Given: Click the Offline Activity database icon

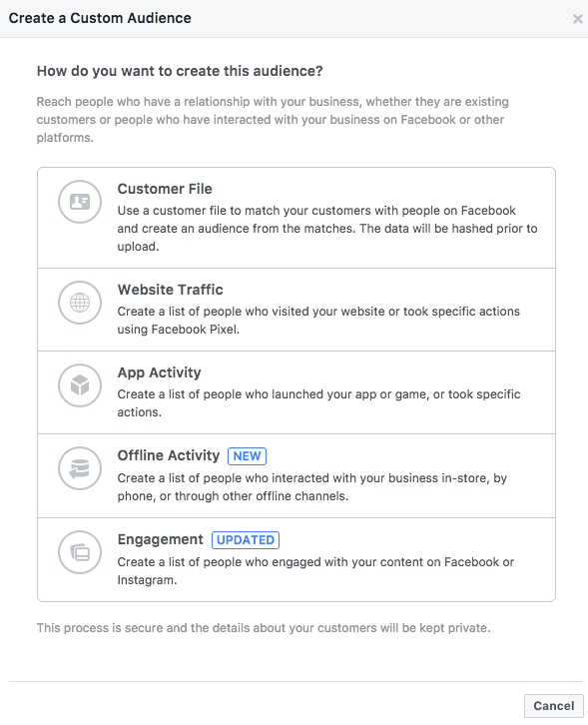Looking at the screenshot, I should 80,468.
